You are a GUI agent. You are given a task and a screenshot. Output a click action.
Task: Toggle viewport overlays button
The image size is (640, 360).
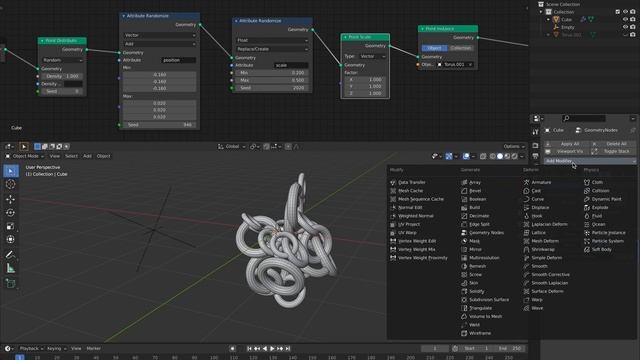tap(466, 156)
